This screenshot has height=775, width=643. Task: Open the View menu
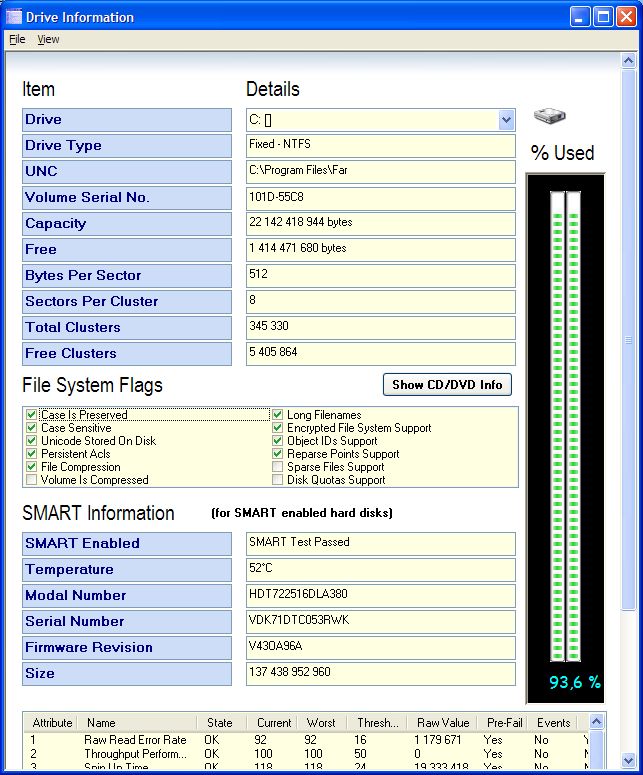point(48,39)
